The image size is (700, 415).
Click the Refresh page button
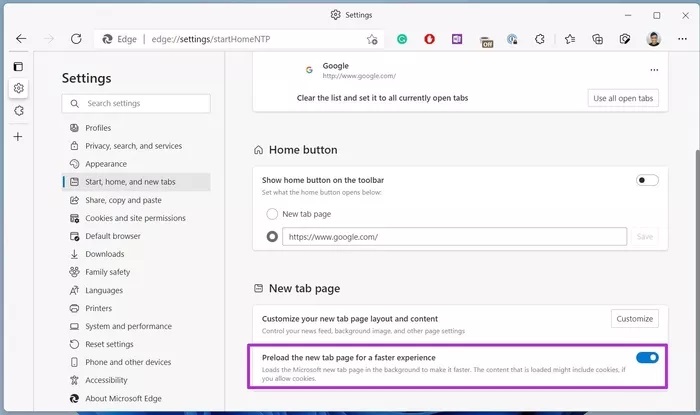tap(76, 39)
